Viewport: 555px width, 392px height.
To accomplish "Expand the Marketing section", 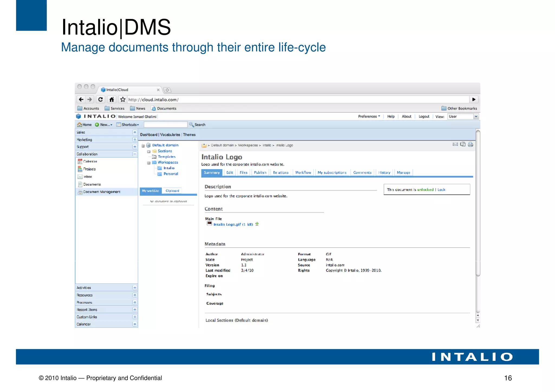I will (134, 140).
